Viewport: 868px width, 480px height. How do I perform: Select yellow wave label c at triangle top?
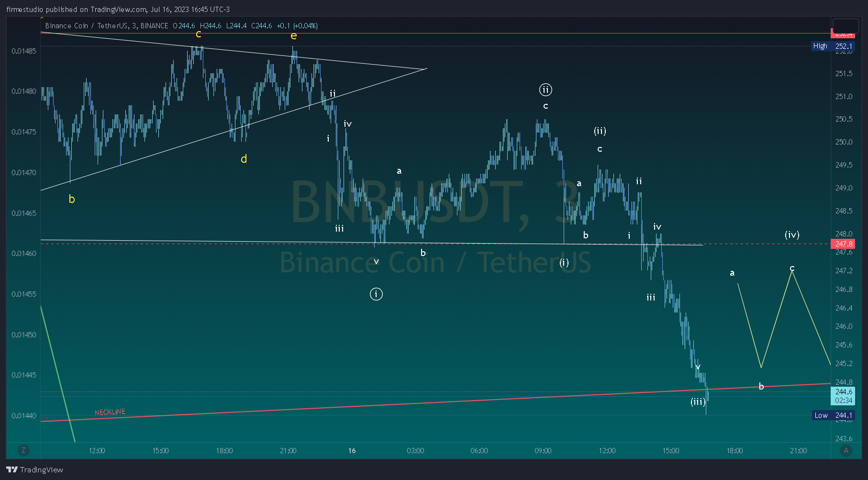pos(199,34)
